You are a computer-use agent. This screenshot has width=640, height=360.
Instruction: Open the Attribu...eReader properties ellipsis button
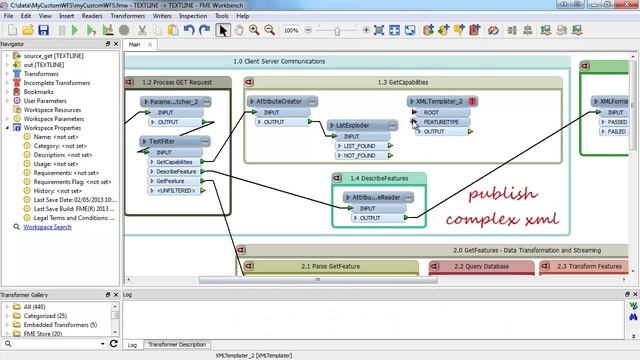(408, 198)
